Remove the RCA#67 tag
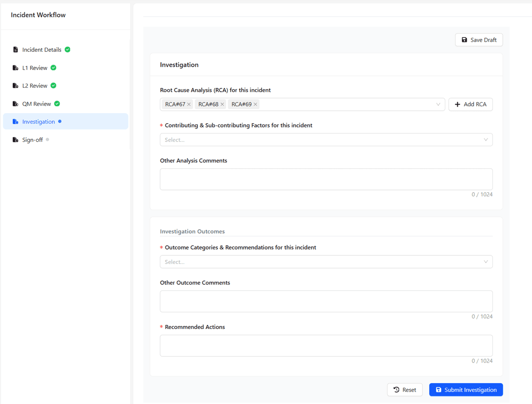Image resolution: width=532 pixels, height=404 pixels. click(189, 105)
